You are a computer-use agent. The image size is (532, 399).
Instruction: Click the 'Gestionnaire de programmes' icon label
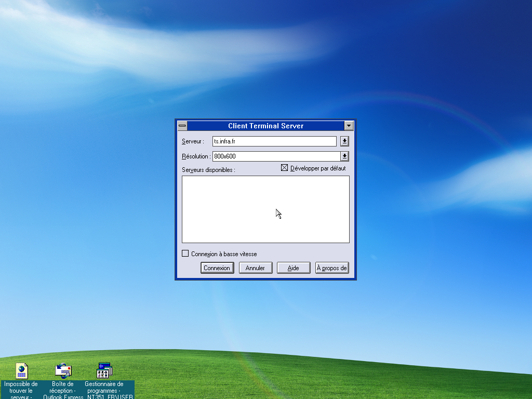pos(104,391)
